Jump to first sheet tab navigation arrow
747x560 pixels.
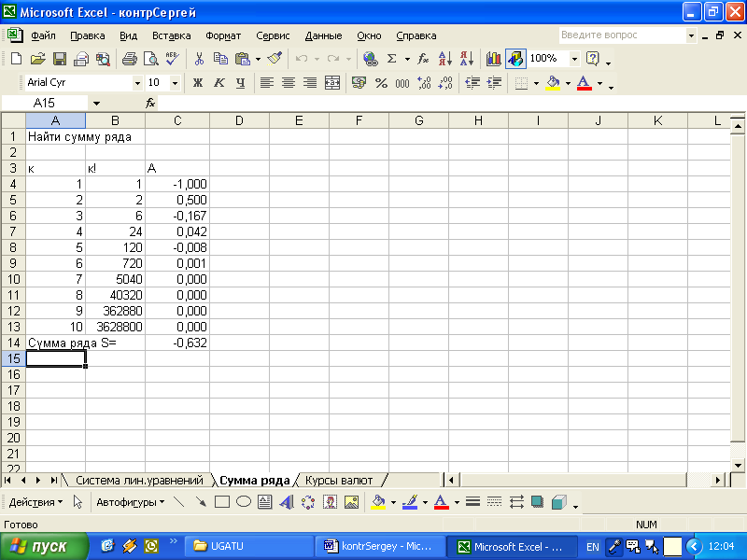coord(7,481)
